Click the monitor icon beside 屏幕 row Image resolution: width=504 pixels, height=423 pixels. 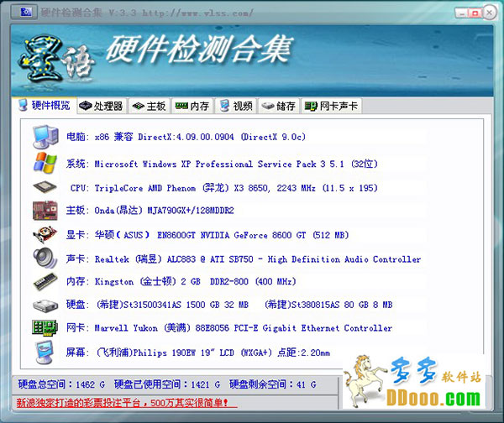coord(45,352)
